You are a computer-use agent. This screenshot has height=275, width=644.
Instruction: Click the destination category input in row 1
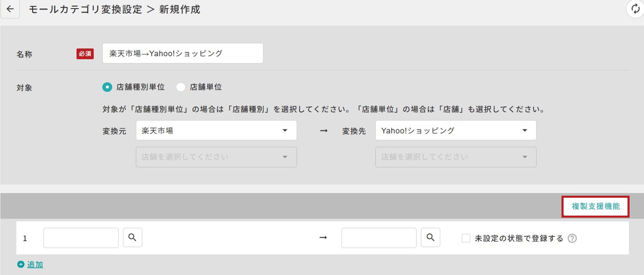coord(379,238)
